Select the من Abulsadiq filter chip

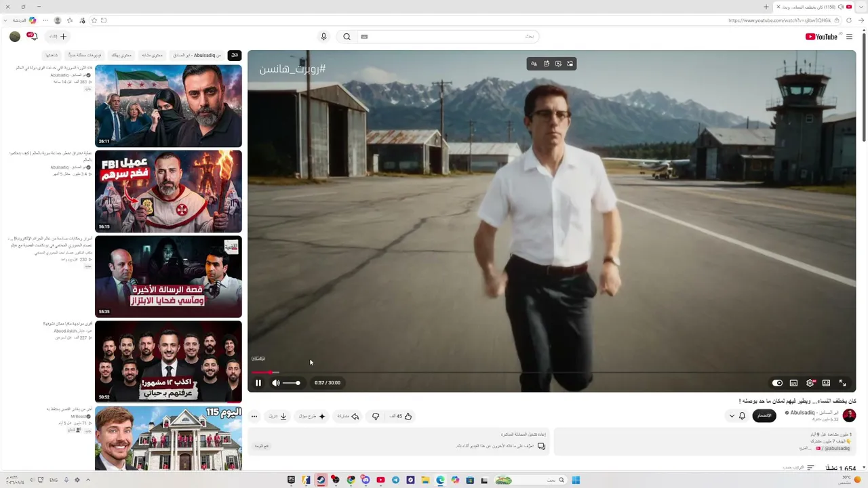(197, 55)
